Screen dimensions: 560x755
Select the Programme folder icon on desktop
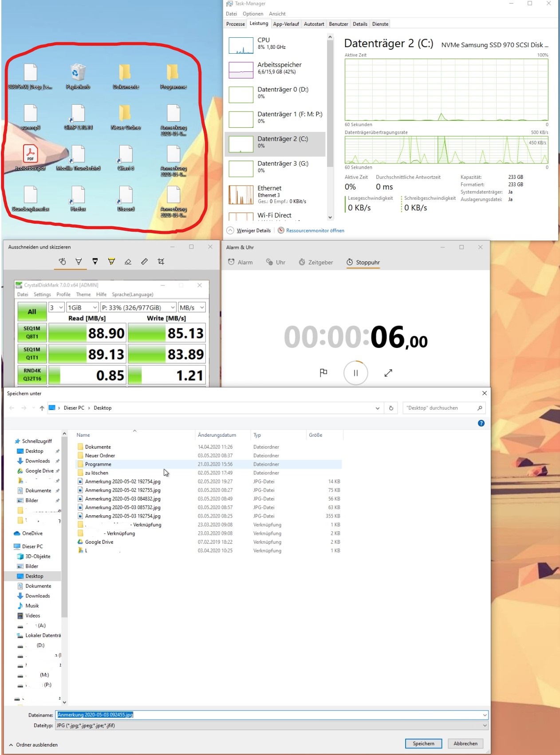[x=173, y=76]
